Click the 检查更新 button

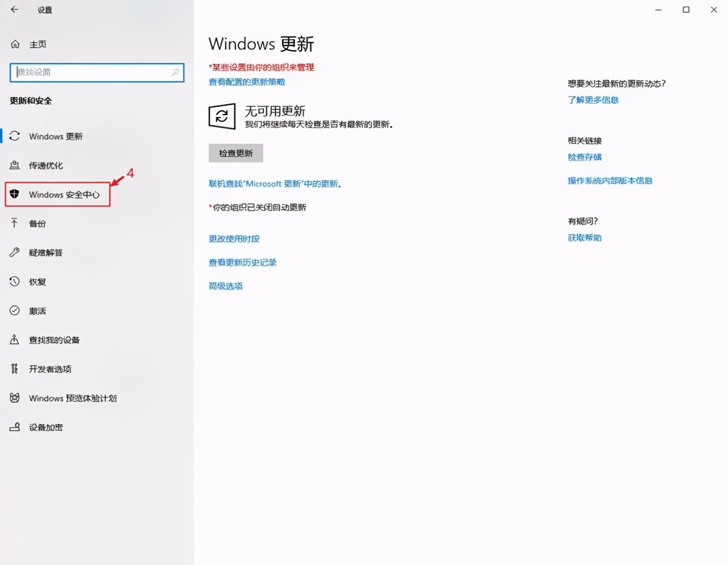pos(235,153)
